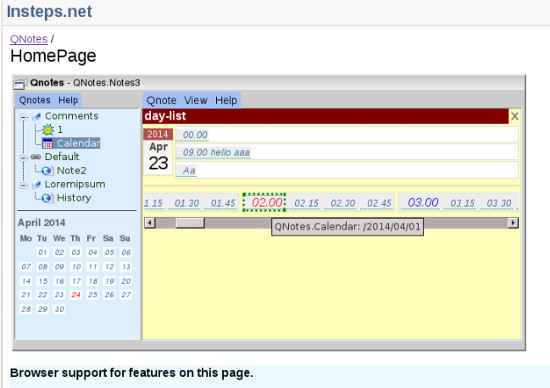The width and height of the screenshot is (550, 388).
Task: Open the Qnote menu
Action: (161, 101)
